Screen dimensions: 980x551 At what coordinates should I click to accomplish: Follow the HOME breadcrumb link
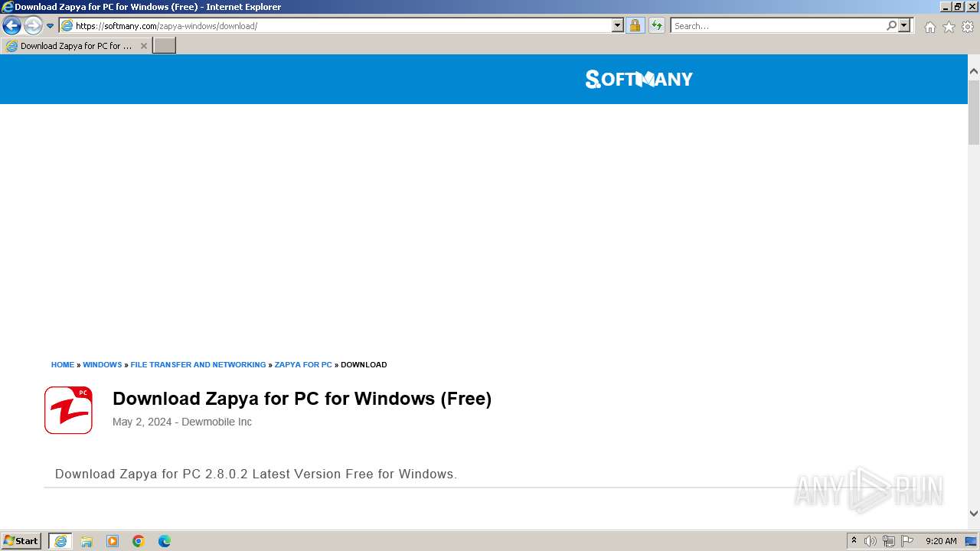coord(63,365)
